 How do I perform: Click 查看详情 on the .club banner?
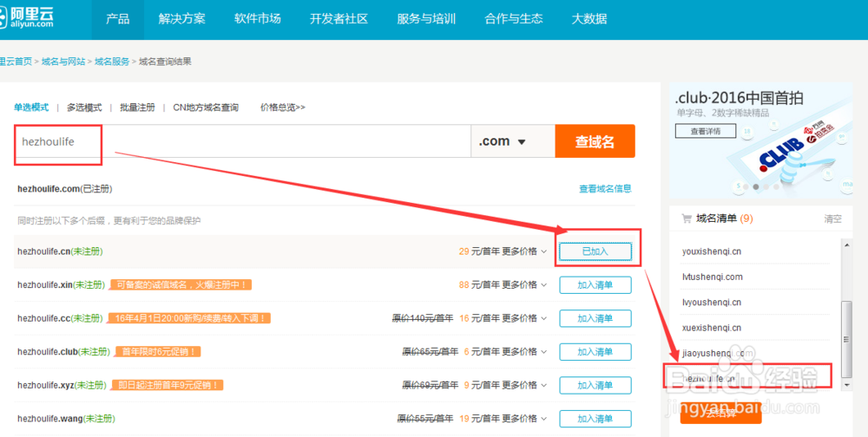[x=705, y=131]
